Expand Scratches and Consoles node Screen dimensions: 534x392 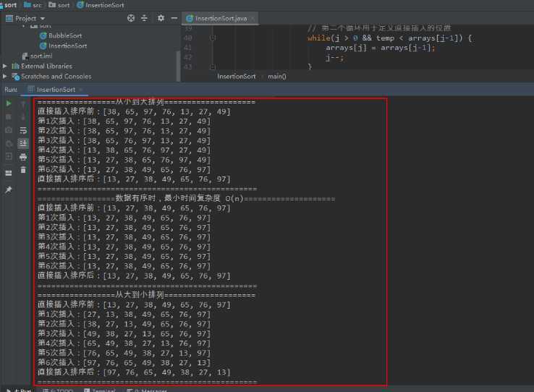pos(6,76)
